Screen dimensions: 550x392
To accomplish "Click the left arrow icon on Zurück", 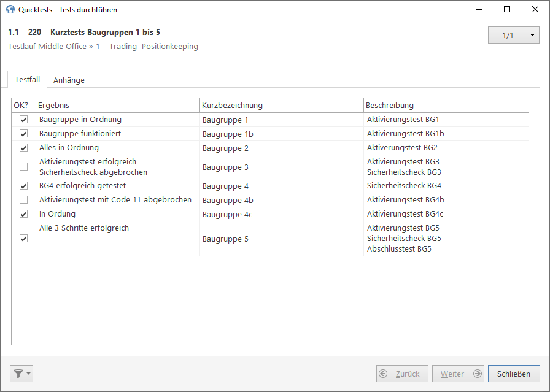I will coord(384,374).
